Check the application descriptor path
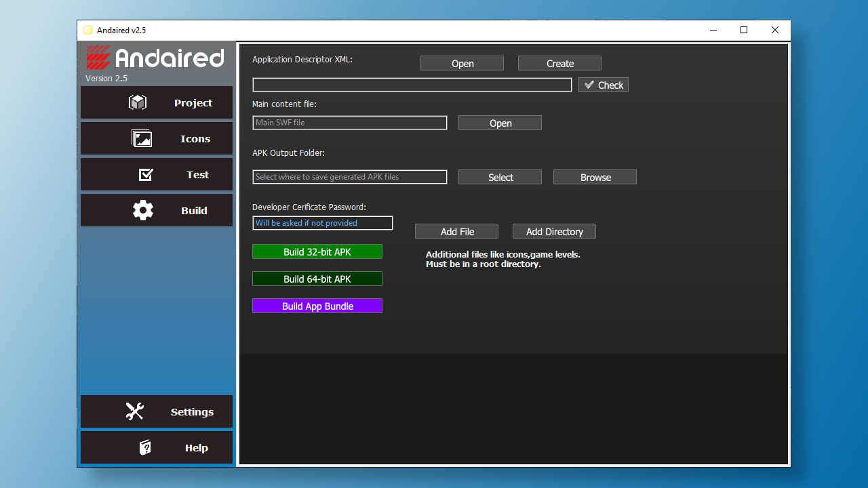868x488 pixels. point(603,85)
